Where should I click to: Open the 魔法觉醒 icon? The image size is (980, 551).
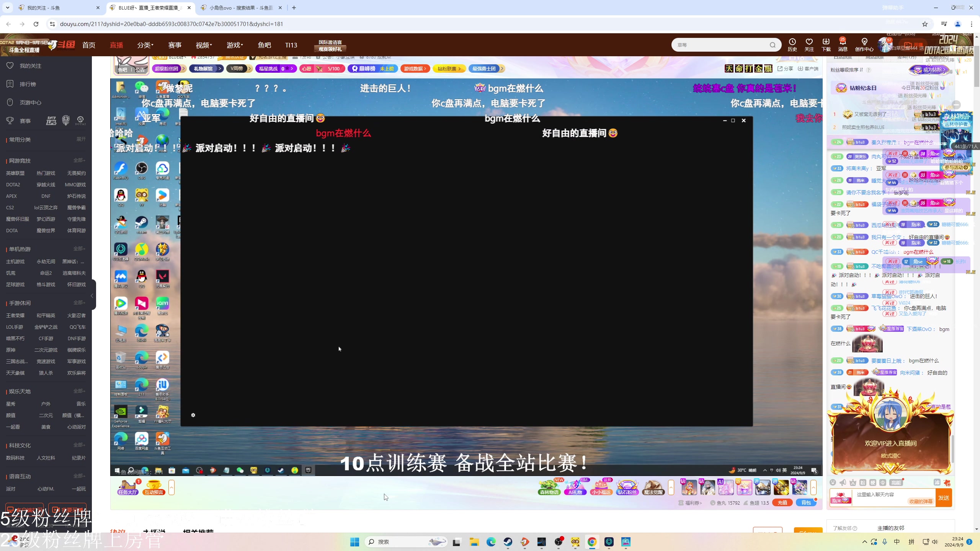[x=653, y=487]
